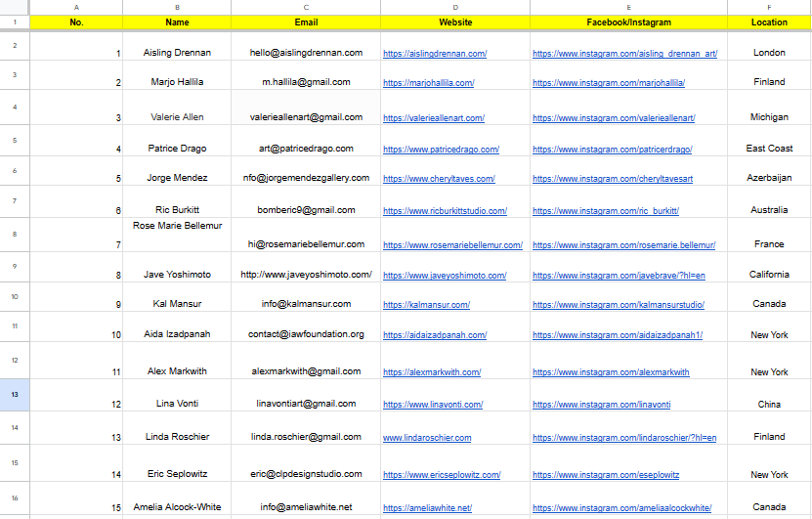The height and width of the screenshot is (519, 812).
Task: Open Instagram link for alexmarkwith
Action: [x=611, y=371]
